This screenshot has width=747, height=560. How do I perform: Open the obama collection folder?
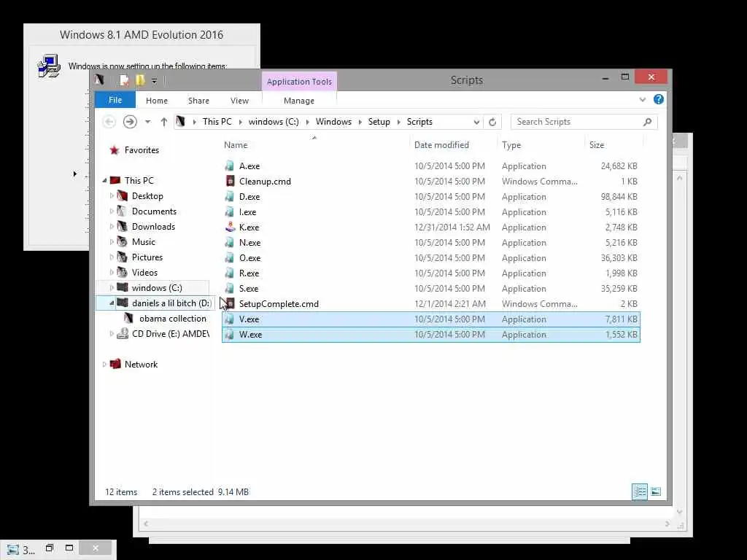pyautogui.click(x=172, y=319)
